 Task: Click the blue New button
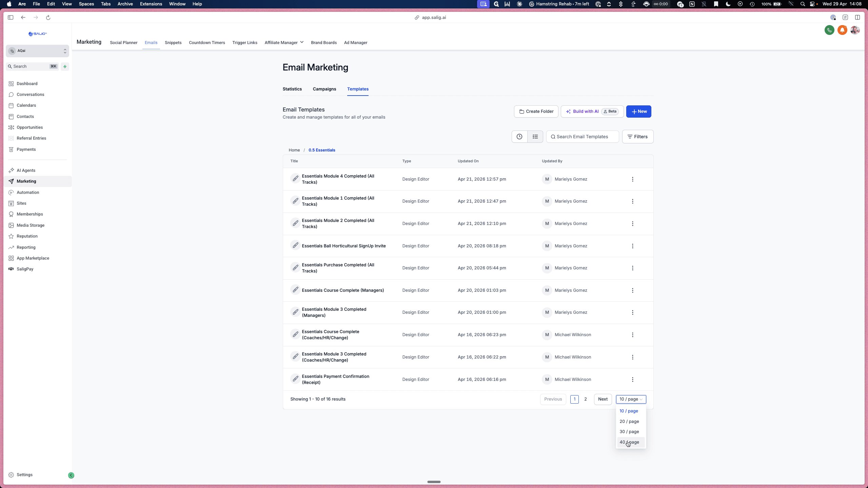(x=639, y=111)
